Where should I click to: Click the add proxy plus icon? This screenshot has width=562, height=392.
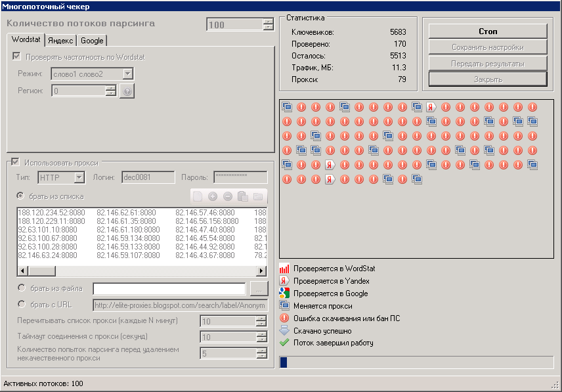(x=213, y=196)
